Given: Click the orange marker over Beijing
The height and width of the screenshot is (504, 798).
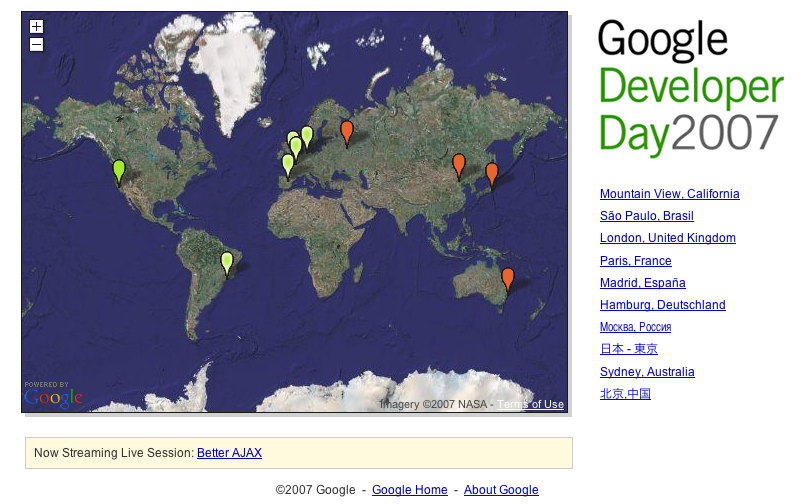Looking at the screenshot, I should tap(458, 163).
